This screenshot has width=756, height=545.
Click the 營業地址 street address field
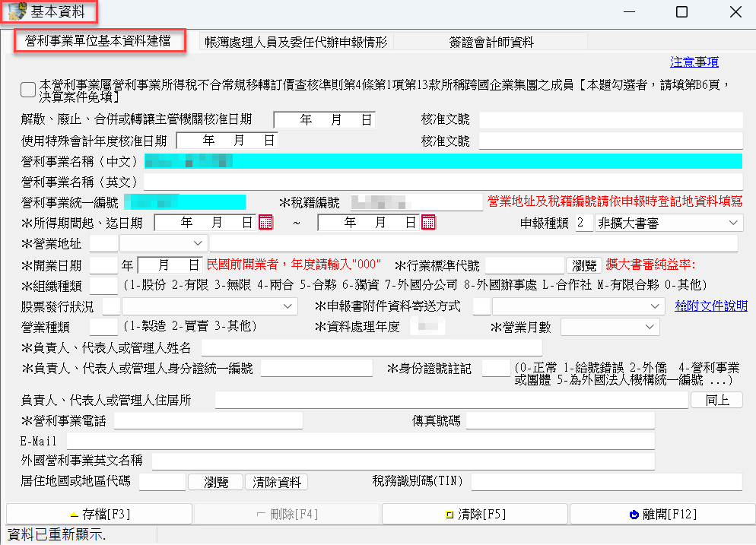pyautogui.click(x=474, y=243)
